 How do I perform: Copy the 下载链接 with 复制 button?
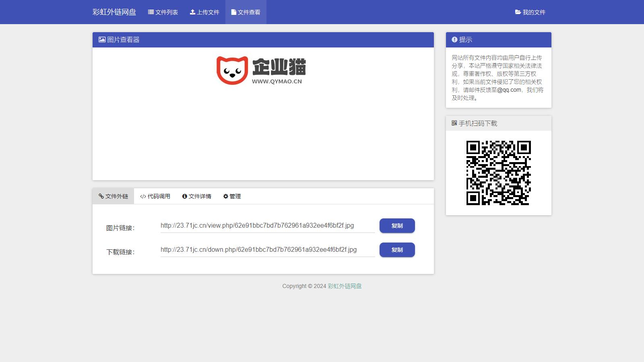(x=397, y=250)
